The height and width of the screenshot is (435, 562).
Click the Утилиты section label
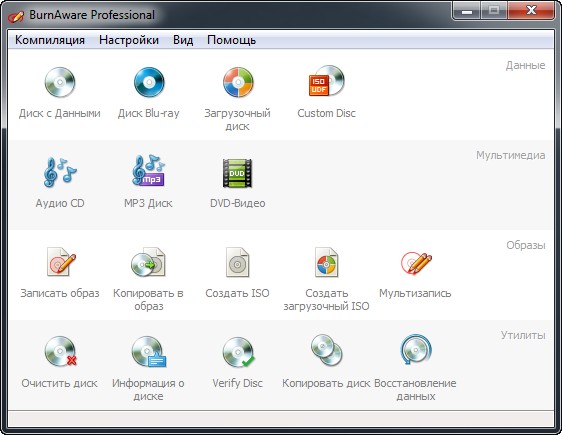coord(523,335)
